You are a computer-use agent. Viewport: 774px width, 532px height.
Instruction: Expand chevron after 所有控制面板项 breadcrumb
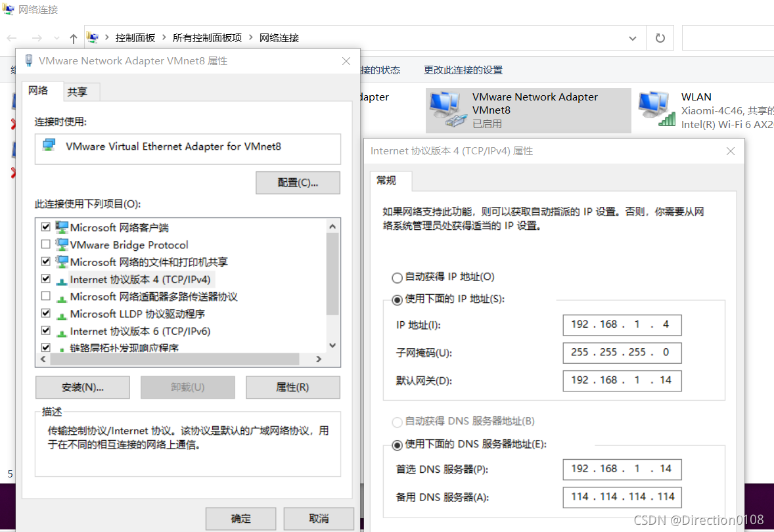tap(251, 37)
